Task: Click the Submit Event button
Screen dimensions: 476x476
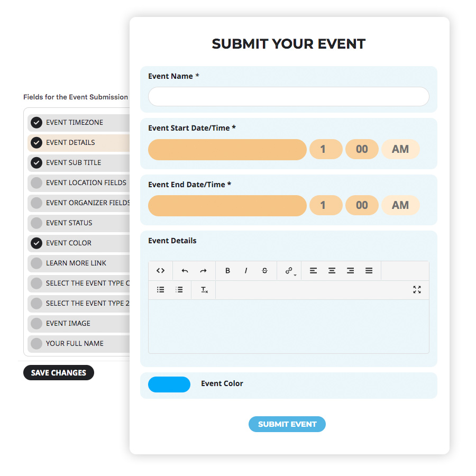Action: [287, 424]
